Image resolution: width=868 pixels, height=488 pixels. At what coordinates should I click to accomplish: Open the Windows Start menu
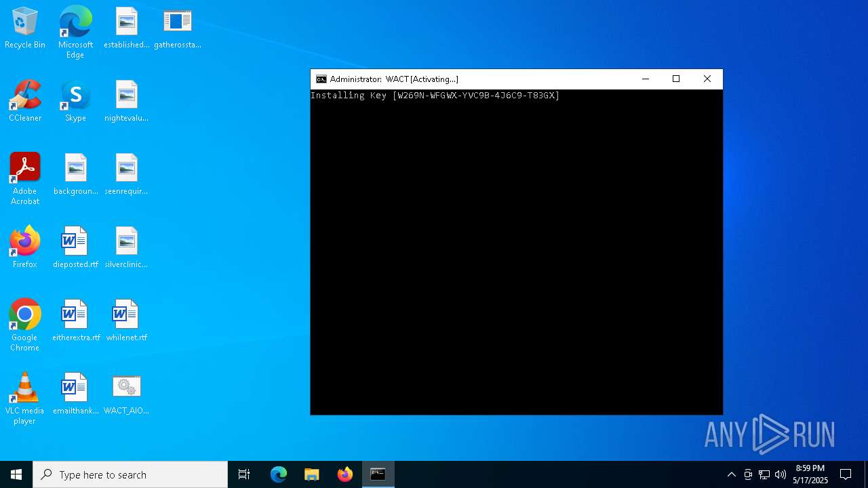[16, 474]
